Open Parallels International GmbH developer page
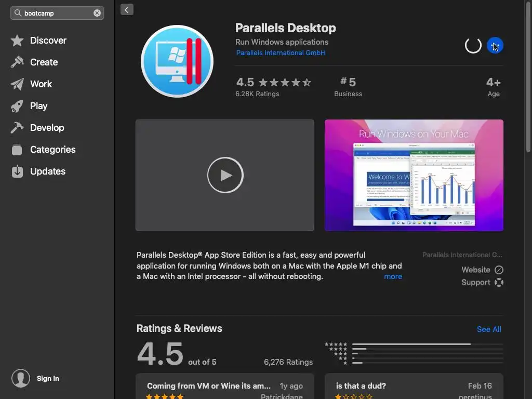Image resolution: width=532 pixels, height=399 pixels. tap(281, 52)
